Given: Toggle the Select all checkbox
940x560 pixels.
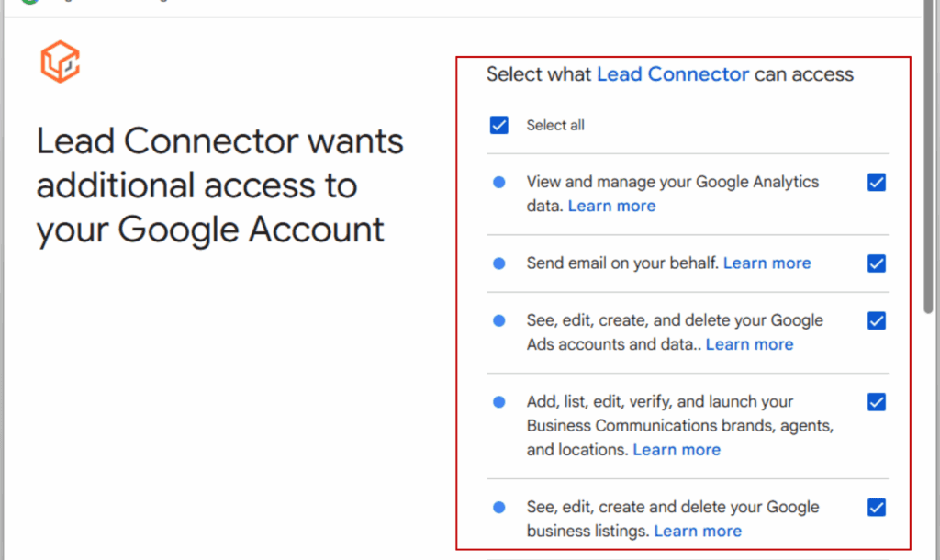Looking at the screenshot, I should (499, 125).
